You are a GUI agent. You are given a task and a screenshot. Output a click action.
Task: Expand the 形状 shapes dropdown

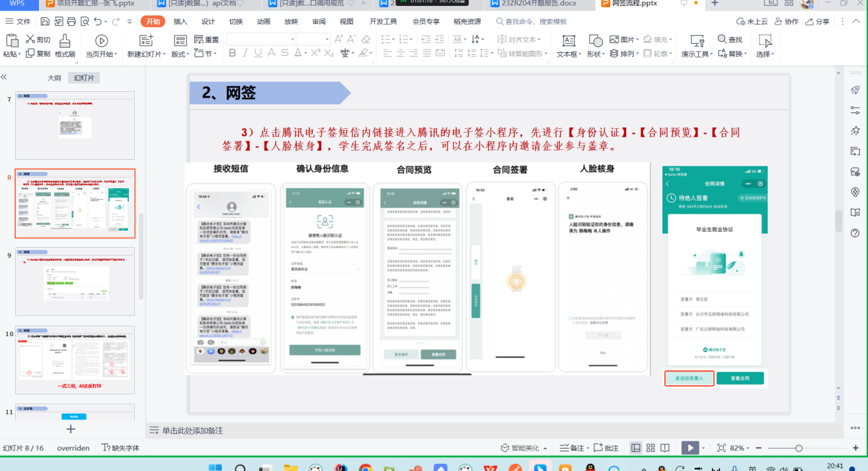coord(596,54)
